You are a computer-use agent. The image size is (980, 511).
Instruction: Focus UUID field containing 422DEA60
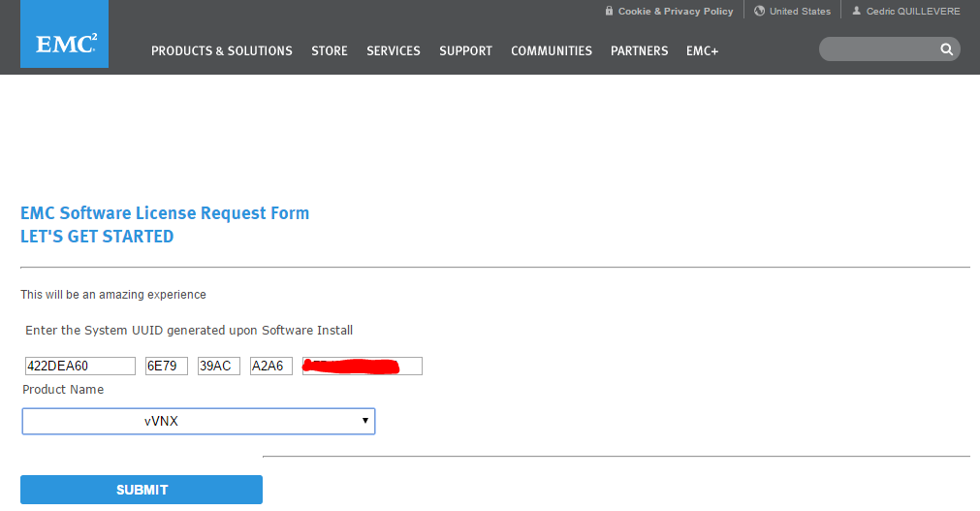[80, 366]
